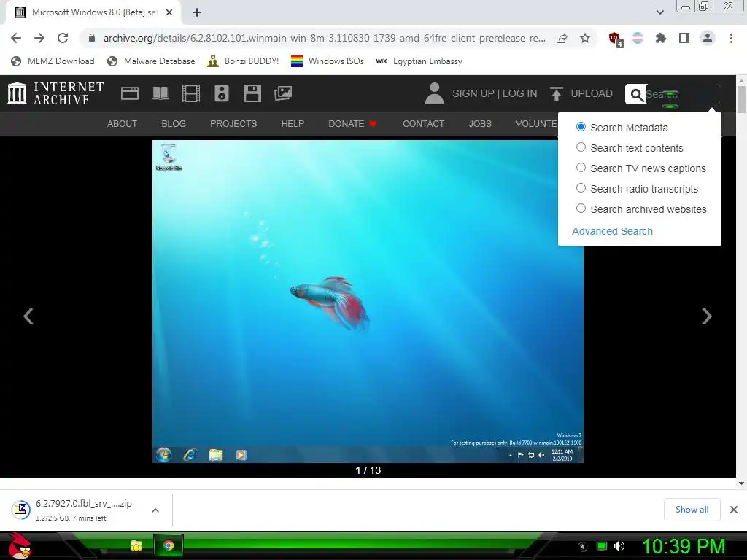The width and height of the screenshot is (747, 560).
Task: Open the HELP menu item
Action: click(293, 124)
